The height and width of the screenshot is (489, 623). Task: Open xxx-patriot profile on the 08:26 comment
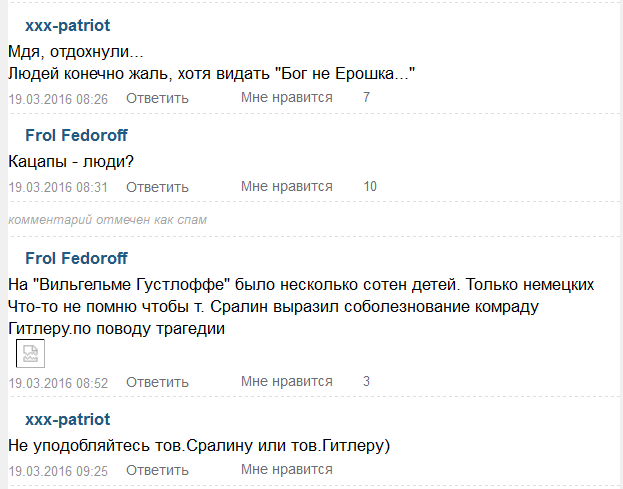(67, 25)
